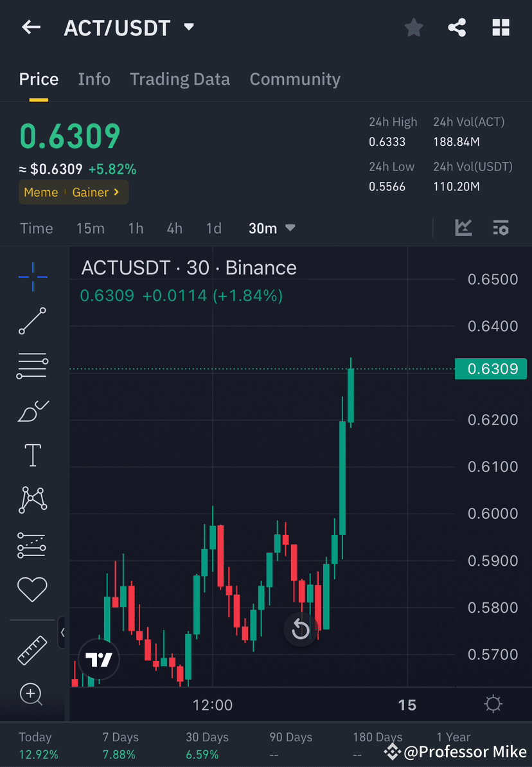The image size is (532, 767).
Task: Select the 1h timeframe
Action: tap(136, 228)
